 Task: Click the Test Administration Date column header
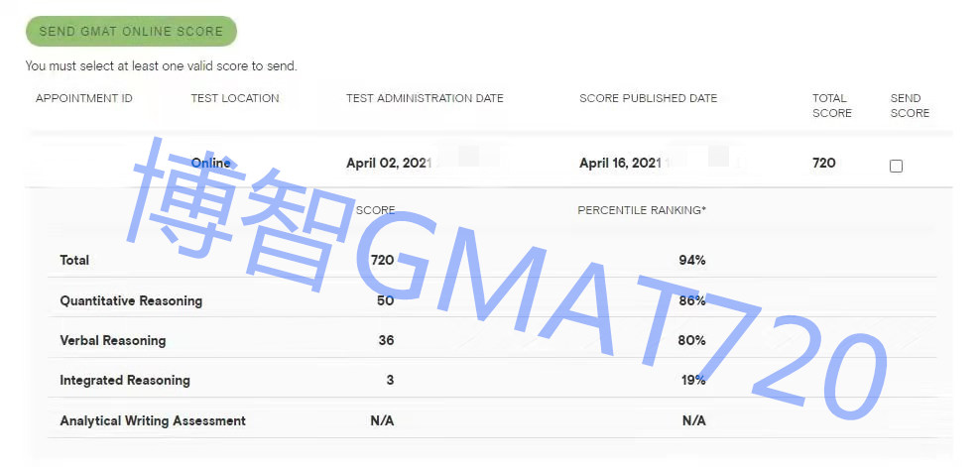pyautogui.click(x=425, y=98)
